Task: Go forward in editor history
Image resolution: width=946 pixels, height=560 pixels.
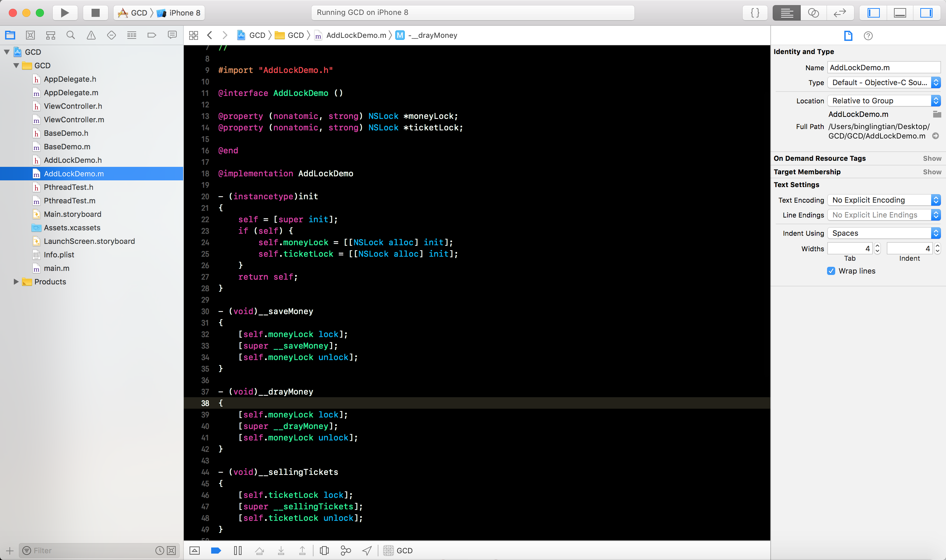Action: (x=225, y=35)
